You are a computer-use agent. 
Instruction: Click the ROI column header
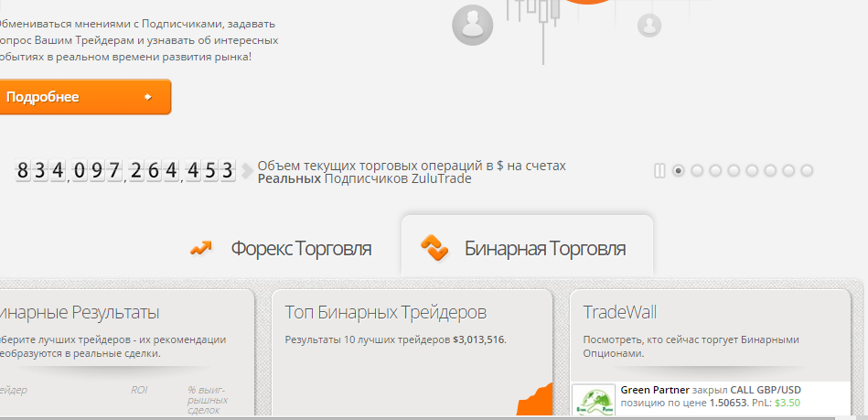click(x=139, y=390)
